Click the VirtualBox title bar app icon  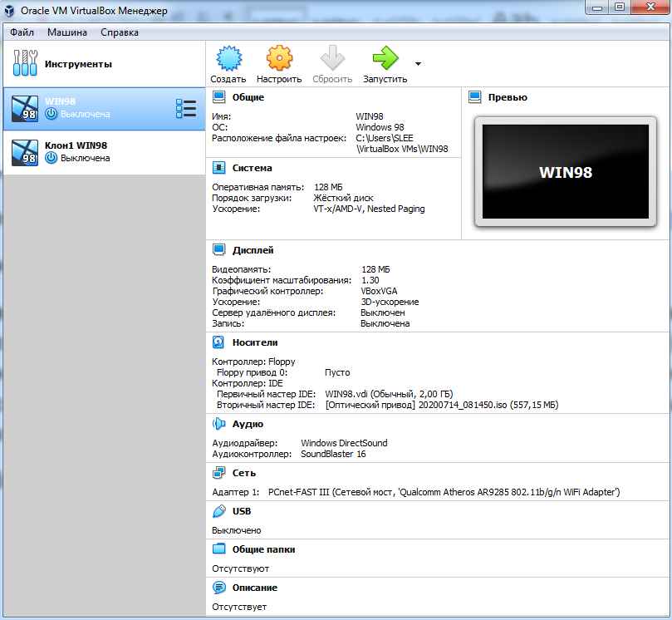click(x=9, y=11)
